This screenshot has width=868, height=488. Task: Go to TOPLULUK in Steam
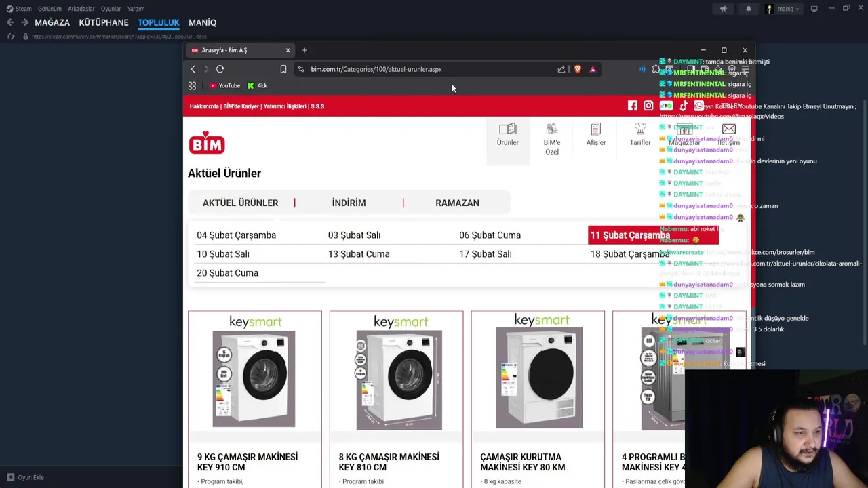click(159, 22)
